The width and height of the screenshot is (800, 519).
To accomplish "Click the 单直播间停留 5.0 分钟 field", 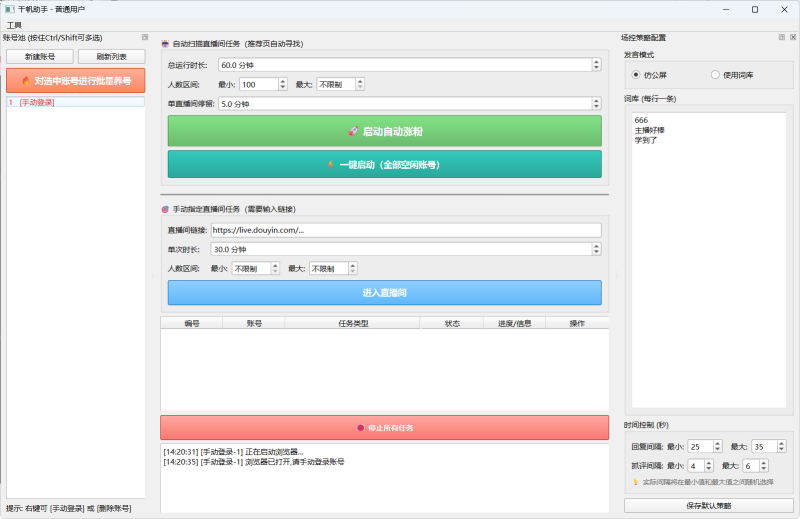I will [x=405, y=104].
